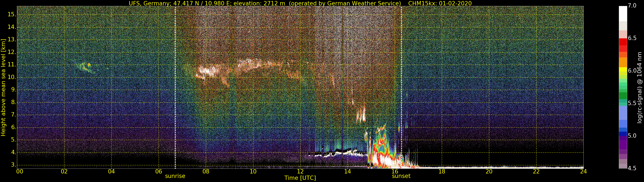Click the y-axis tick label '12.'
The image size is (644, 182).
pyautogui.click(x=12, y=52)
